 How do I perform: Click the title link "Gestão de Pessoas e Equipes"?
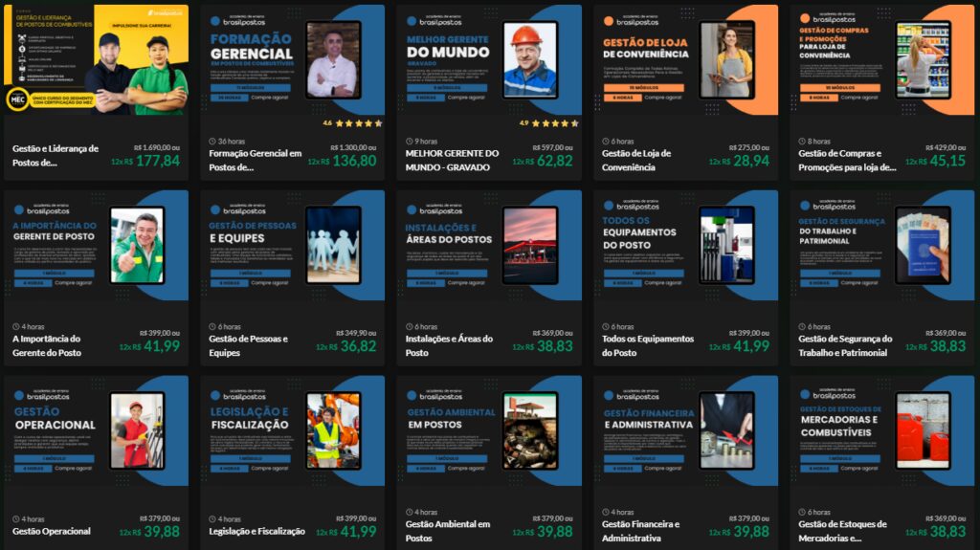point(248,345)
